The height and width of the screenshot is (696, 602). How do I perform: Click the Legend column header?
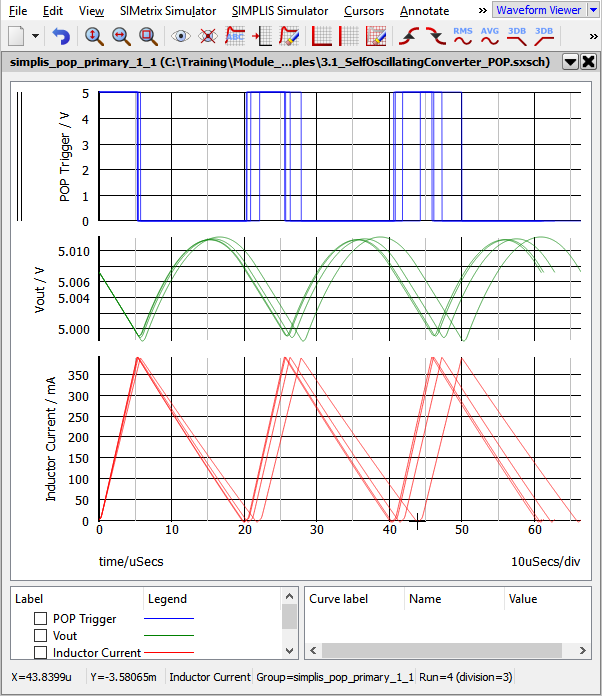[x=167, y=599]
